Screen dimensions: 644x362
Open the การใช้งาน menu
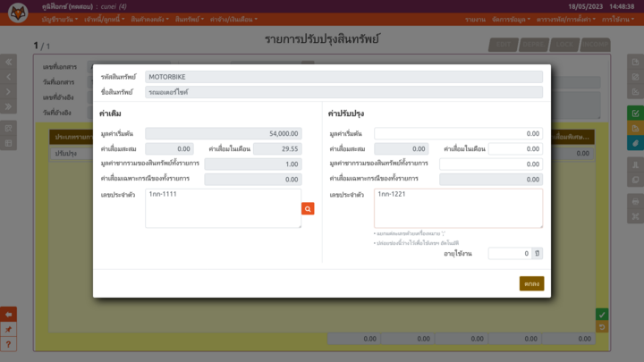click(618, 20)
